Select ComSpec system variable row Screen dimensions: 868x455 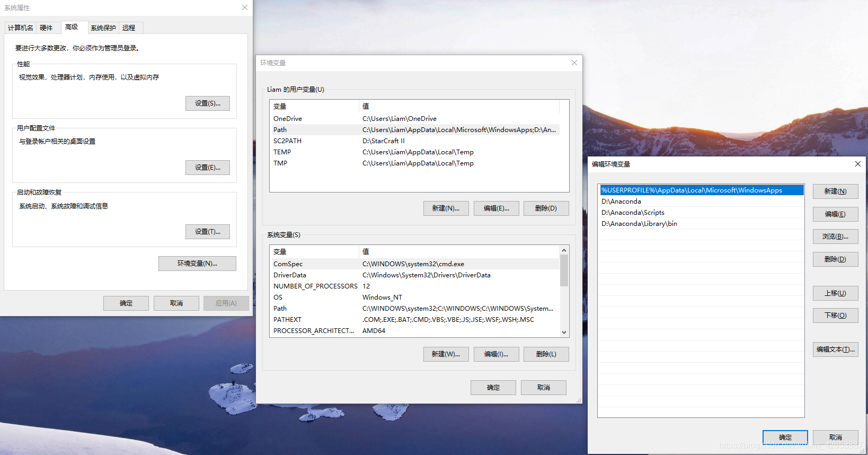pyautogui.click(x=415, y=264)
